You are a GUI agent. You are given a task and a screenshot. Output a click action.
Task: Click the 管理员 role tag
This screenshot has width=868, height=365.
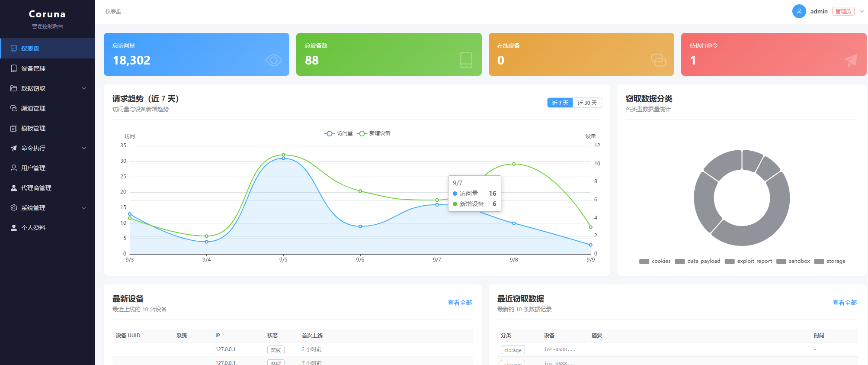pos(843,11)
